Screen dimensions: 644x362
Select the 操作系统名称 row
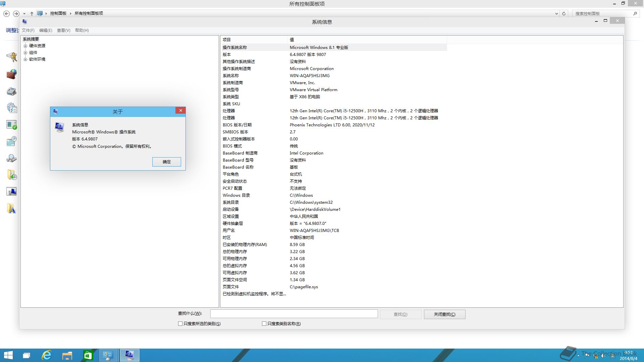334,48
